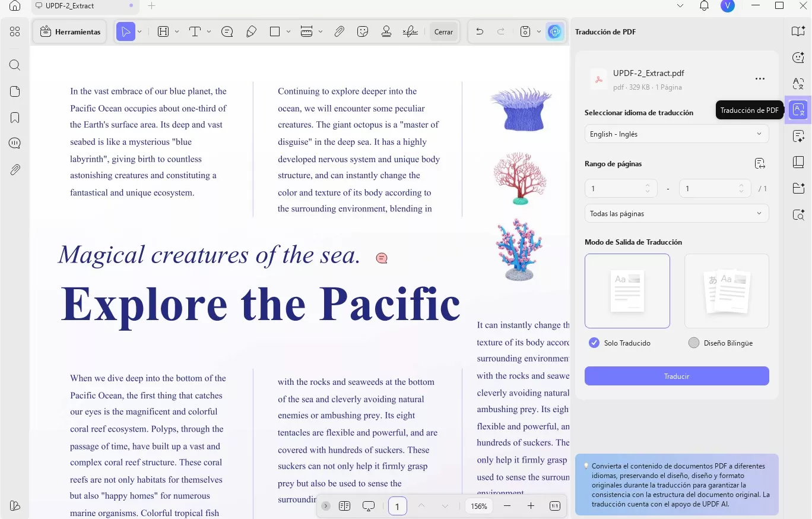
Task: Click the folder-with-sparkle icon in right sidebar
Action: pos(798,188)
